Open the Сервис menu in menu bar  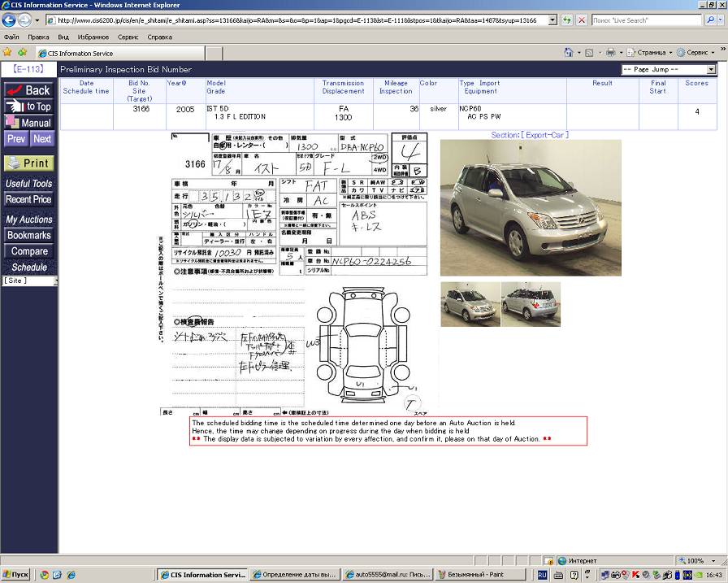pos(128,37)
